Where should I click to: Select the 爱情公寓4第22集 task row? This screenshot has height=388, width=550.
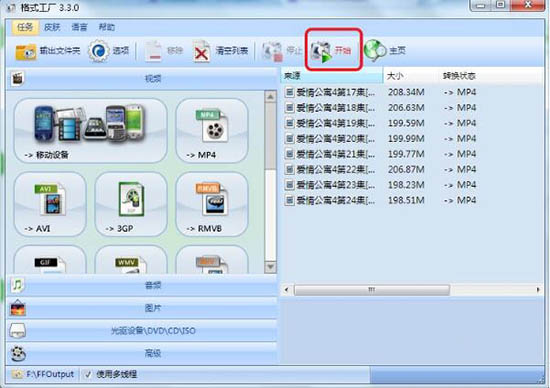[412, 169]
